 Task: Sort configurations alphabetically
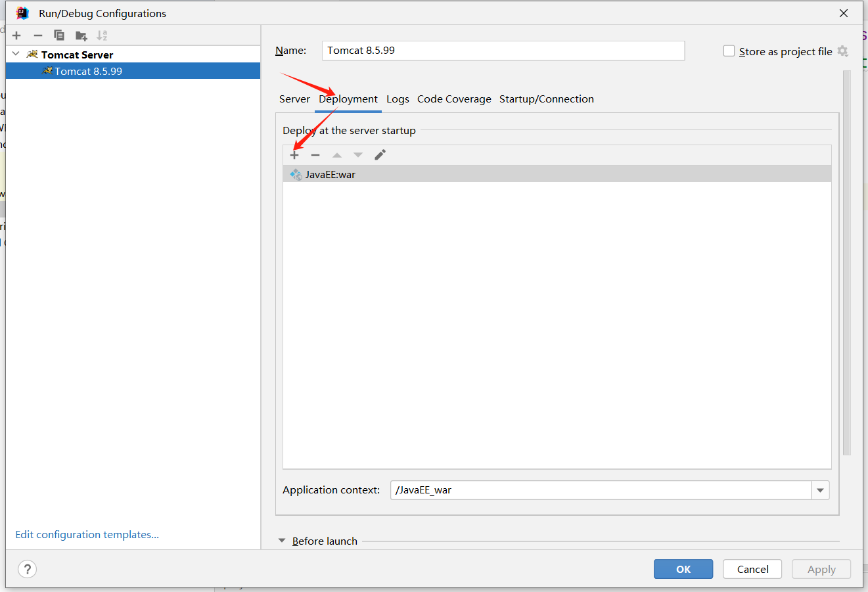[x=102, y=35]
